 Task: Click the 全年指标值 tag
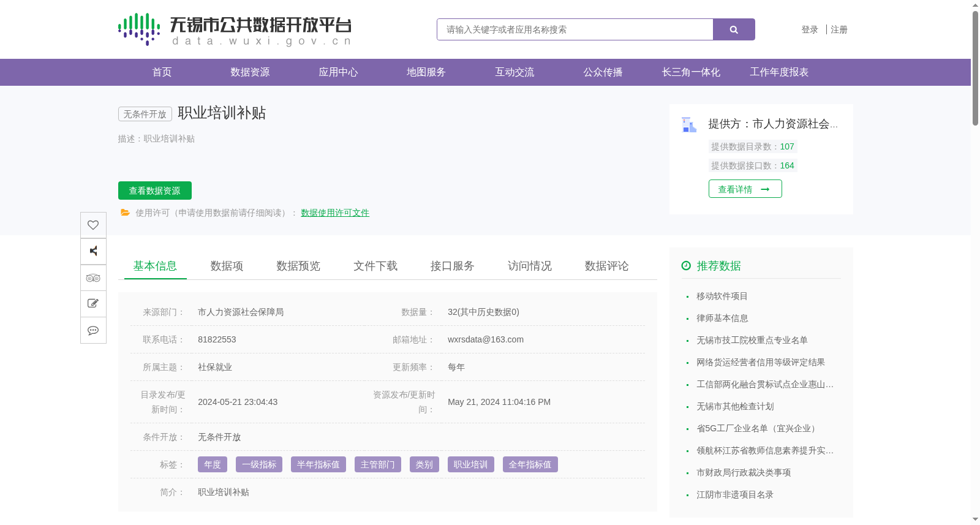[x=530, y=464]
